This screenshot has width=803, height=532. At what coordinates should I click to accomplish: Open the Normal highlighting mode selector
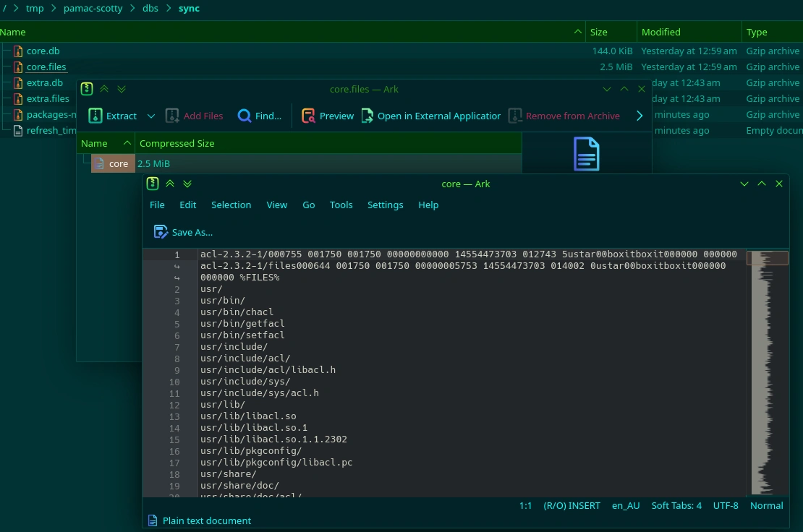[x=767, y=506]
